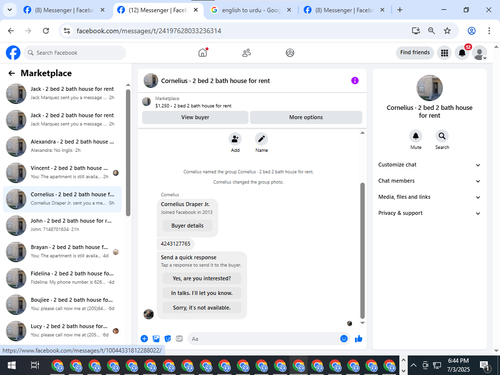Viewport: 500px width, 375px height.
Task: Open the Groups icon in top navigation
Action: point(290,53)
